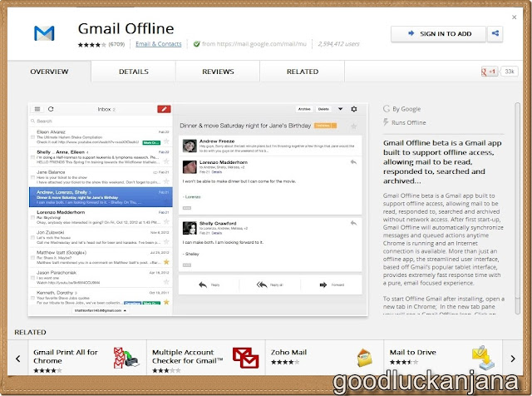Switch to the DETAILS tab
The image size is (532, 396).
pos(134,72)
